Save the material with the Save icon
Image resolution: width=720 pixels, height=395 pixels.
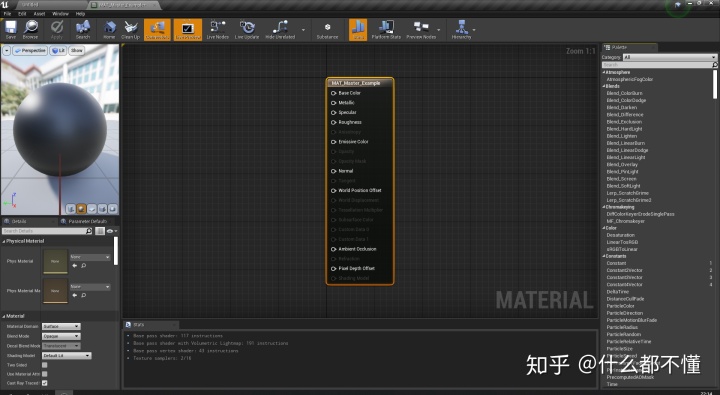coord(11,30)
